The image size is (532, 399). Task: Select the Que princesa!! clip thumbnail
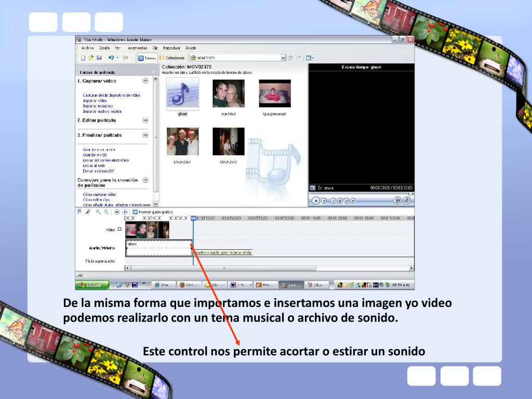[275, 94]
